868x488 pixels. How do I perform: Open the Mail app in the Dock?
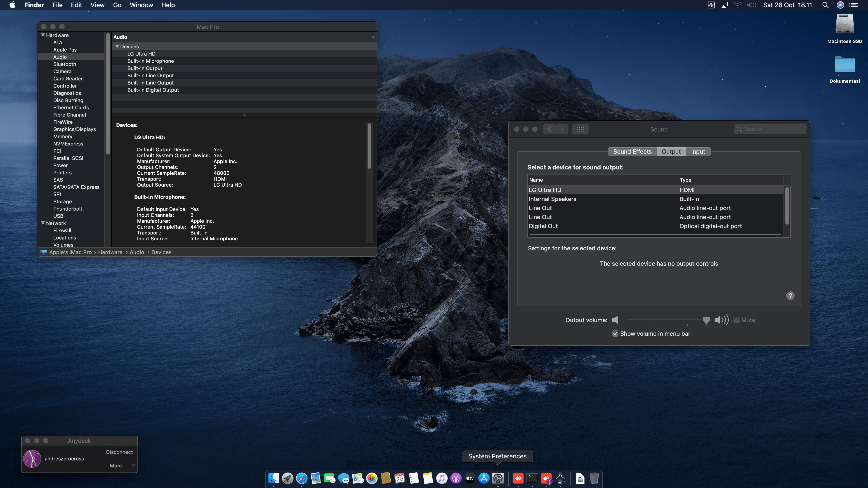coord(316,478)
